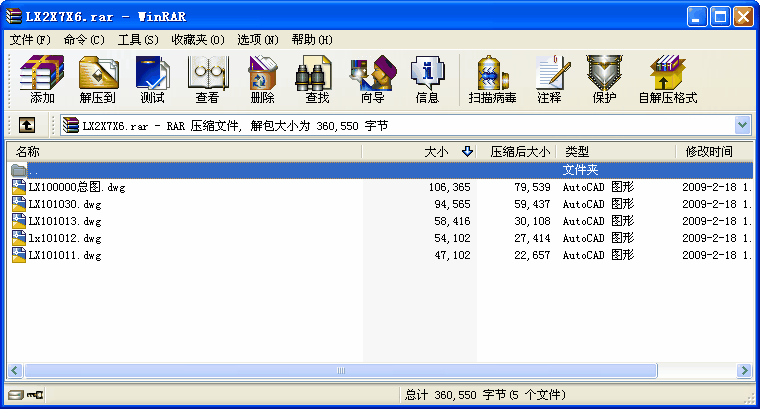Click the size value 47,102
This screenshot has width=760, height=409.
452,255
